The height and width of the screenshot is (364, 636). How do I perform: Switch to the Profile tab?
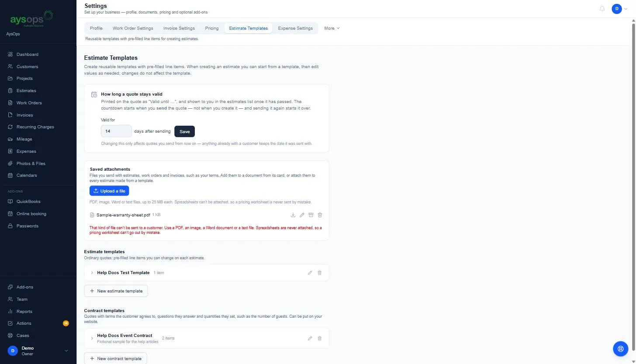click(96, 28)
